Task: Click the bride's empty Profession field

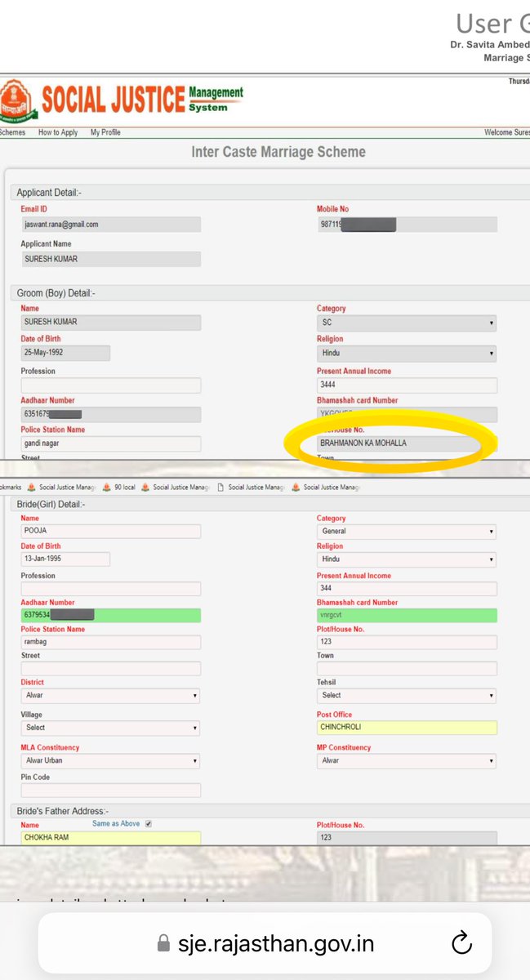Action: point(110,589)
